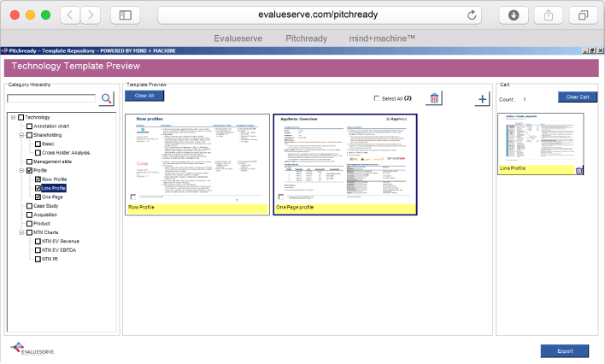Collapse the Shareholding tree node
Viewport: 605px width, 364px height.
point(21,135)
